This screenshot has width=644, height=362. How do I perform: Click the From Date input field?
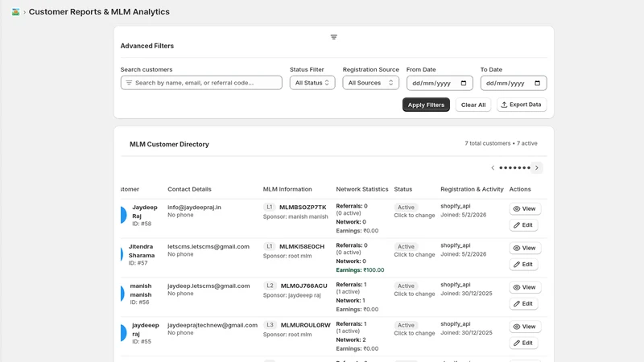pos(440,83)
